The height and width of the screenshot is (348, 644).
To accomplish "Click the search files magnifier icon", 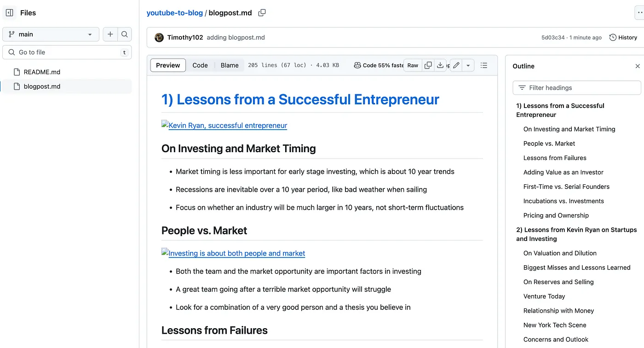I will [x=124, y=34].
